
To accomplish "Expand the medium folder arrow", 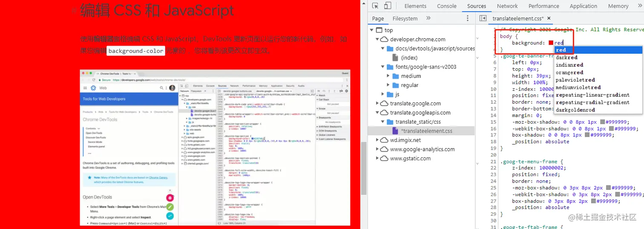I will coord(388,76).
